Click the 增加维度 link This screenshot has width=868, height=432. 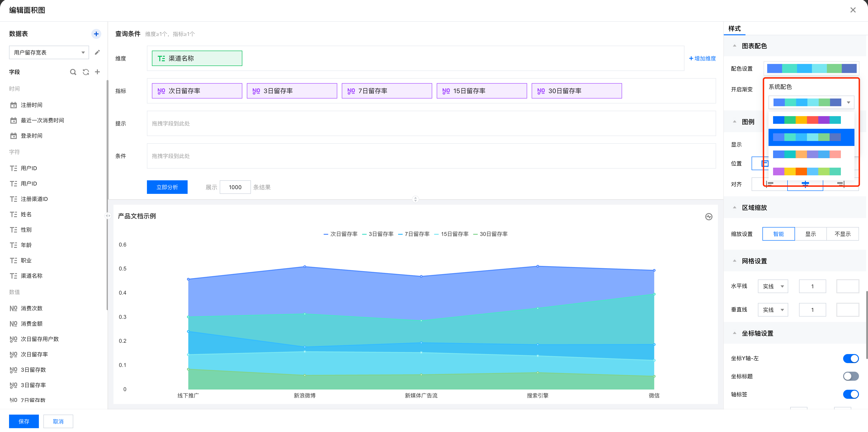tap(702, 58)
